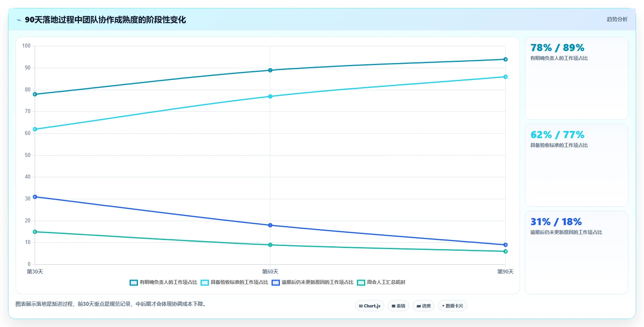Click the 具备验收标准的工作项占比 card caption
644x327 pixels.
tap(559, 145)
